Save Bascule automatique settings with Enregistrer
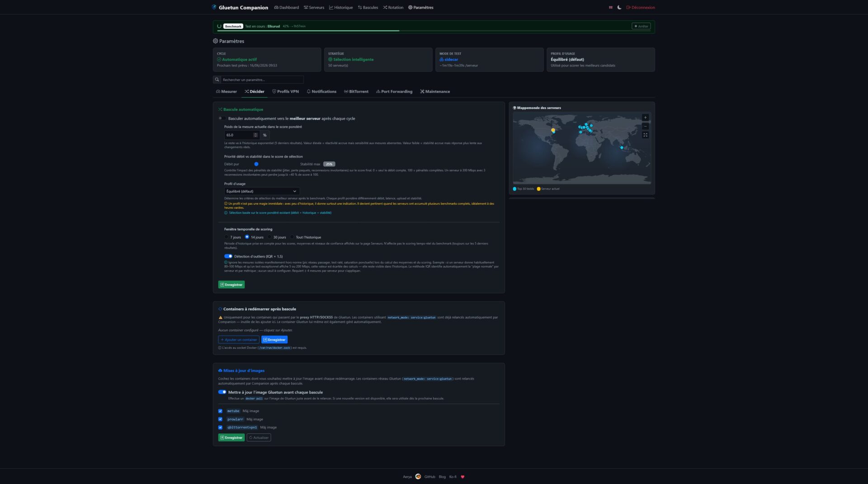Viewport: 868px width, 484px height. point(231,285)
